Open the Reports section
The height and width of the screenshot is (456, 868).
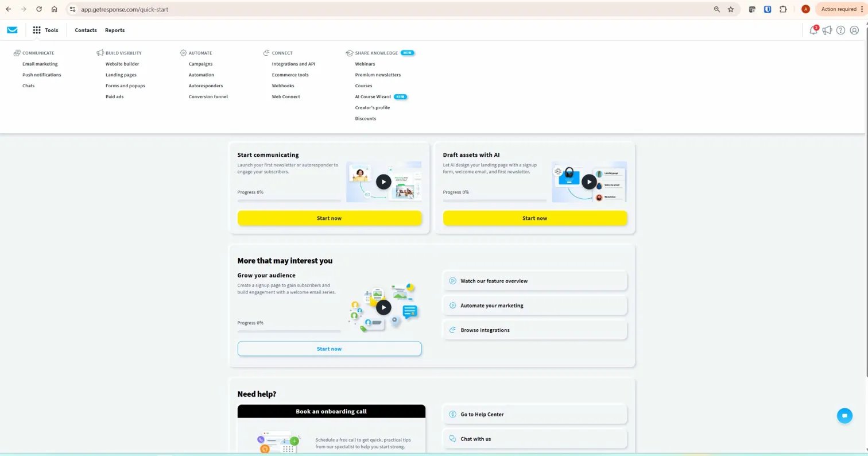115,30
